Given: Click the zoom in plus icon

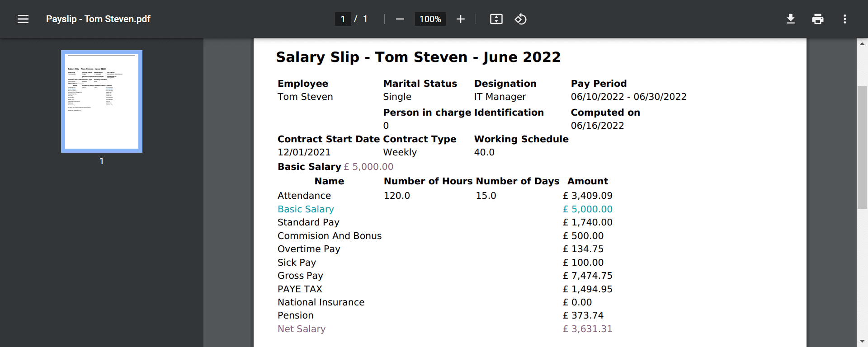Looking at the screenshot, I should tap(460, 19).
